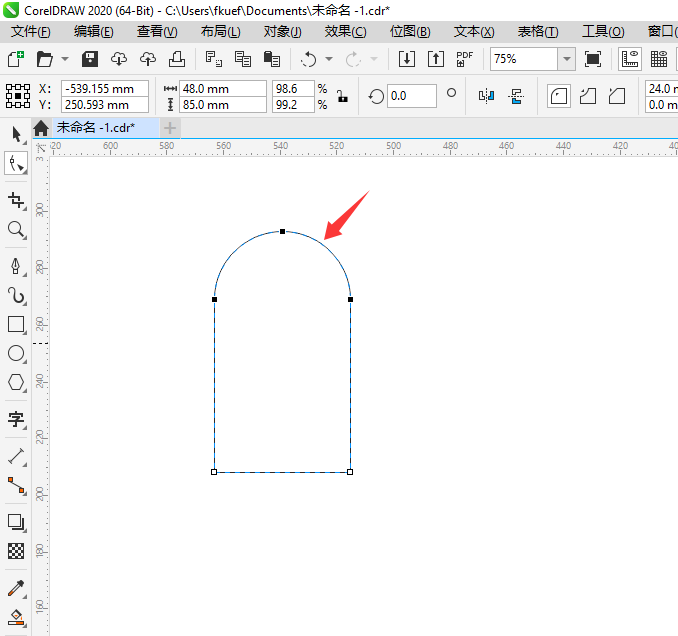Open the 文件(F) menu
Viewport: 678px width, 636px height.
pos(31,32)
